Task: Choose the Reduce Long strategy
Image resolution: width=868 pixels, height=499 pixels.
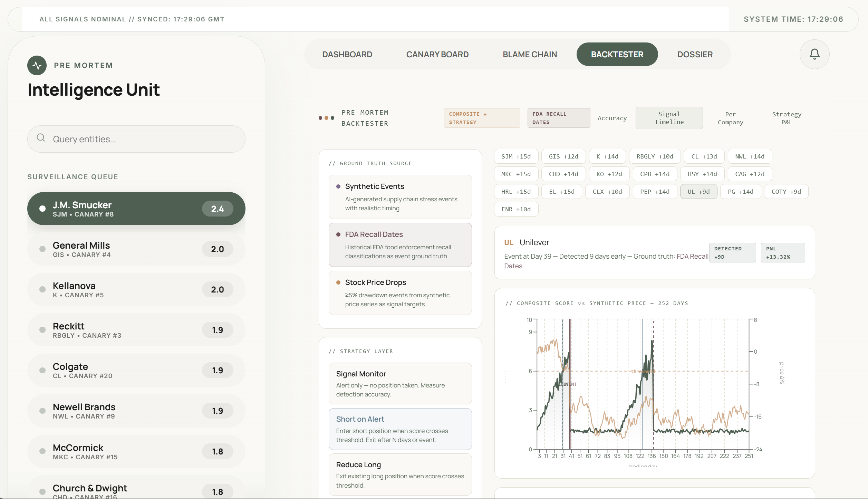Action: pyautogui.click(x=400, y=474)
